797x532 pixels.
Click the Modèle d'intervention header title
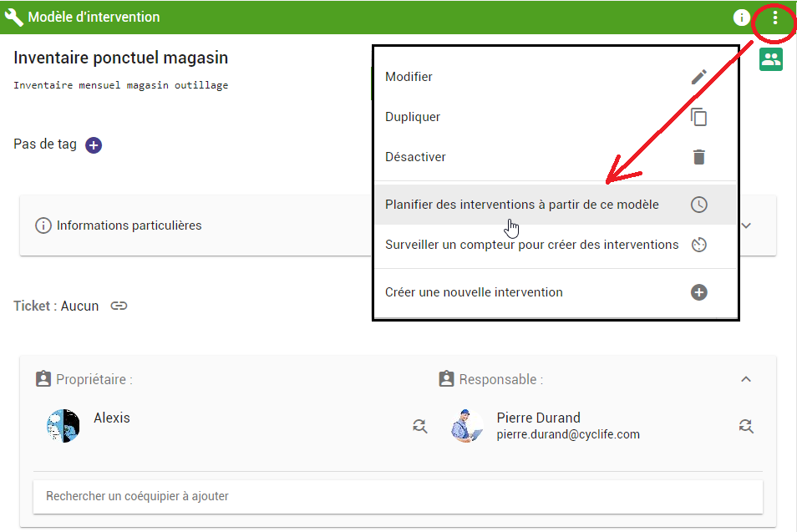94,17
